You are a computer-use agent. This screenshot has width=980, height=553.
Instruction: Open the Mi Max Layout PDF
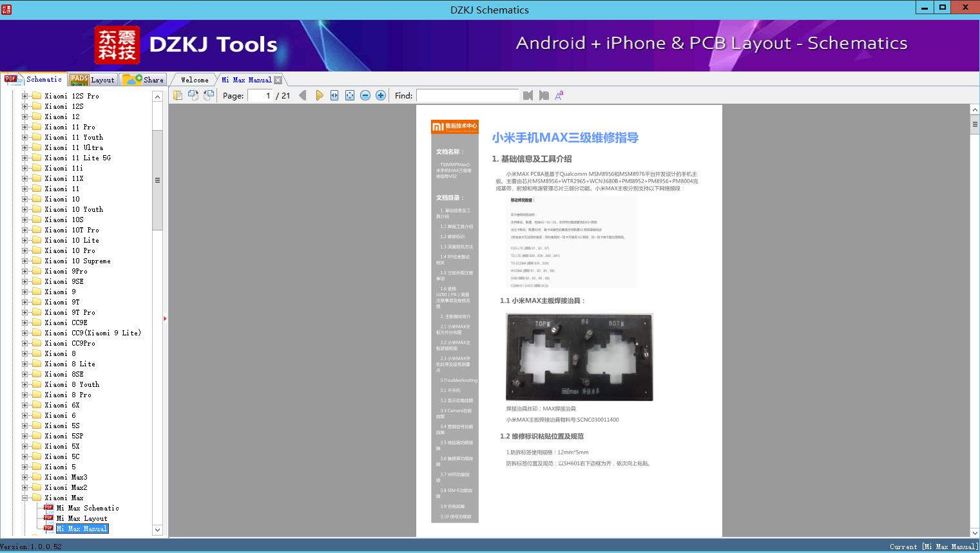pyautogui.click(x=81, y=518)
